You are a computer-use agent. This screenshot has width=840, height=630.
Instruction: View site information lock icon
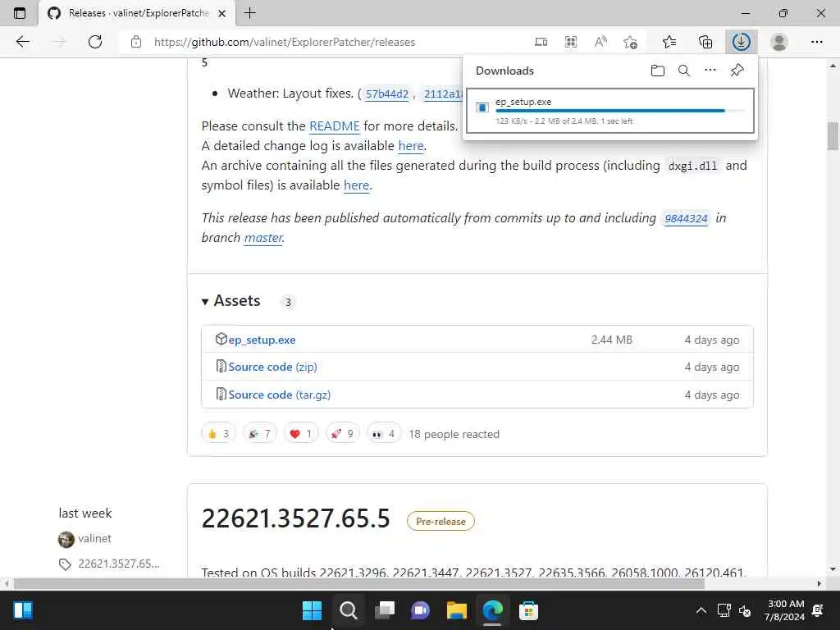[x=136, y=42]
